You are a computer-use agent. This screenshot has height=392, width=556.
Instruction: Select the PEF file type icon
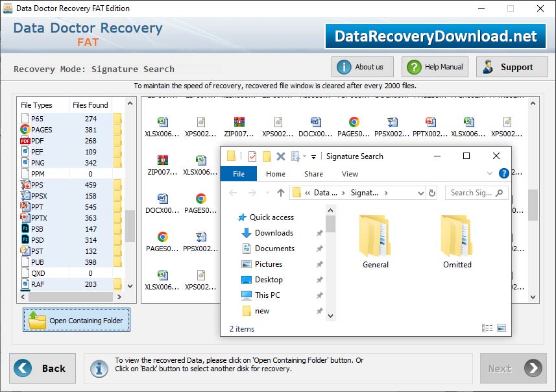[x=25, y=152]
